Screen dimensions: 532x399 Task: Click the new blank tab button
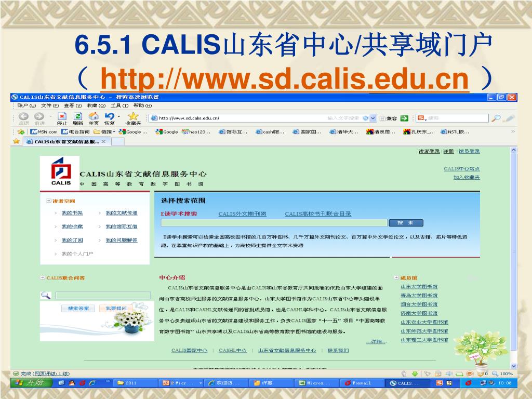coord(117,141)
